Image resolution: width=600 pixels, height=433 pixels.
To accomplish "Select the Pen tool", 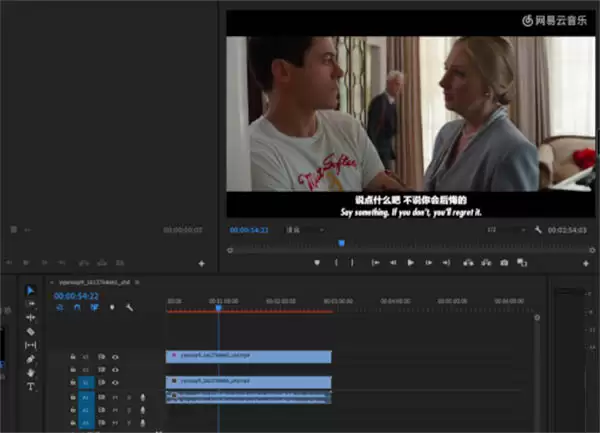I will [x=30, y=358].
